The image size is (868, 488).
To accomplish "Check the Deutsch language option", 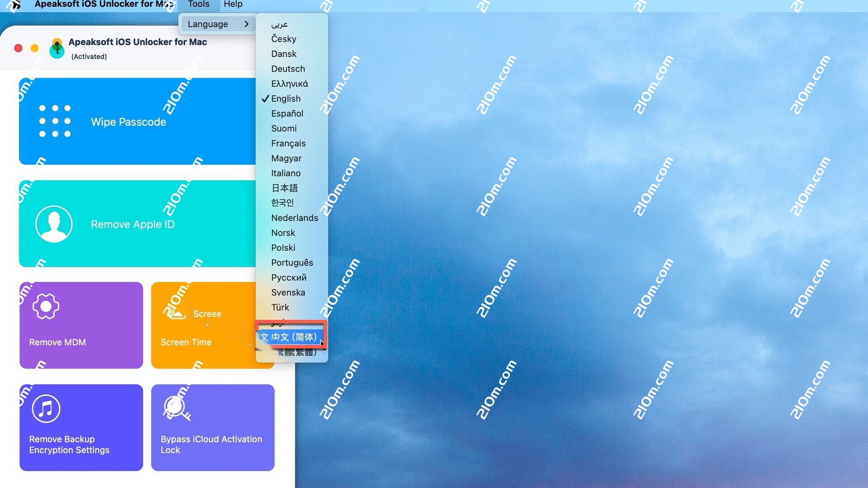I will (288, 69).
